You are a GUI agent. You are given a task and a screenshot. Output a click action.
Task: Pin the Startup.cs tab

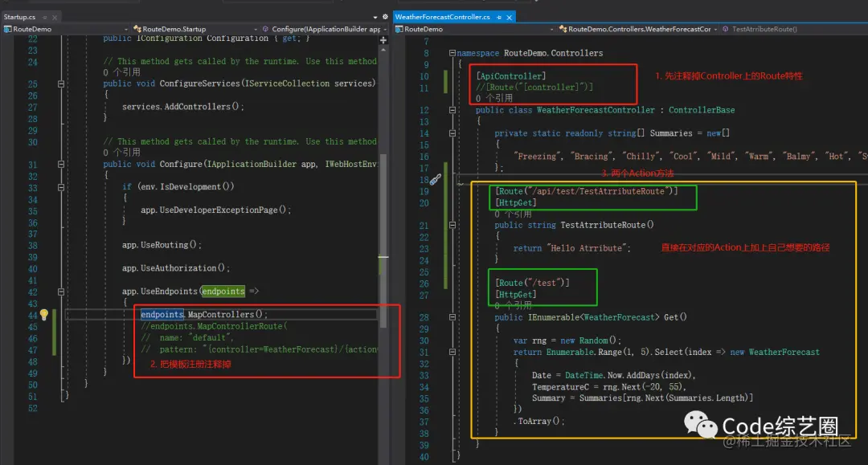[45, 17]
